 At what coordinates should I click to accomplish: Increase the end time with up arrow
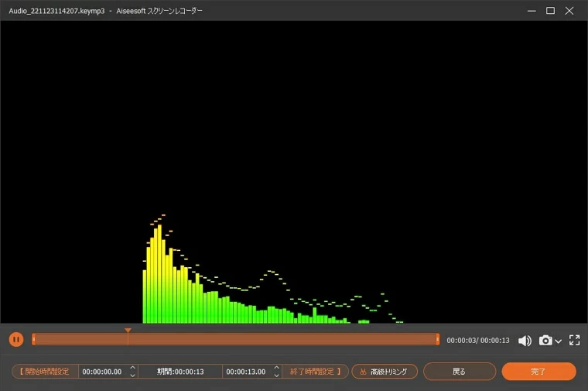[276, 368]
